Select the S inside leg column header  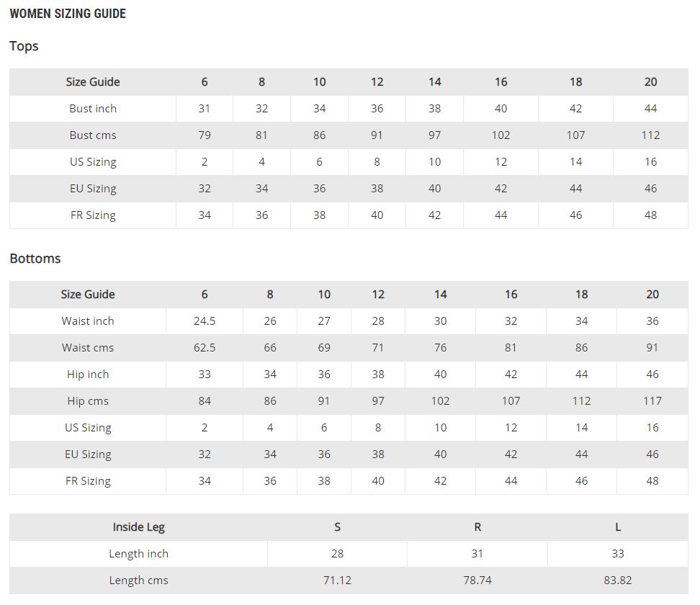coord(337,527)
